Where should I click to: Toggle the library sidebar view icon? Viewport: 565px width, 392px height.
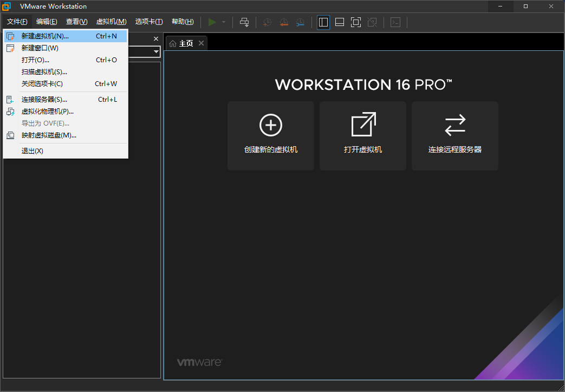(x=323, y=22)
